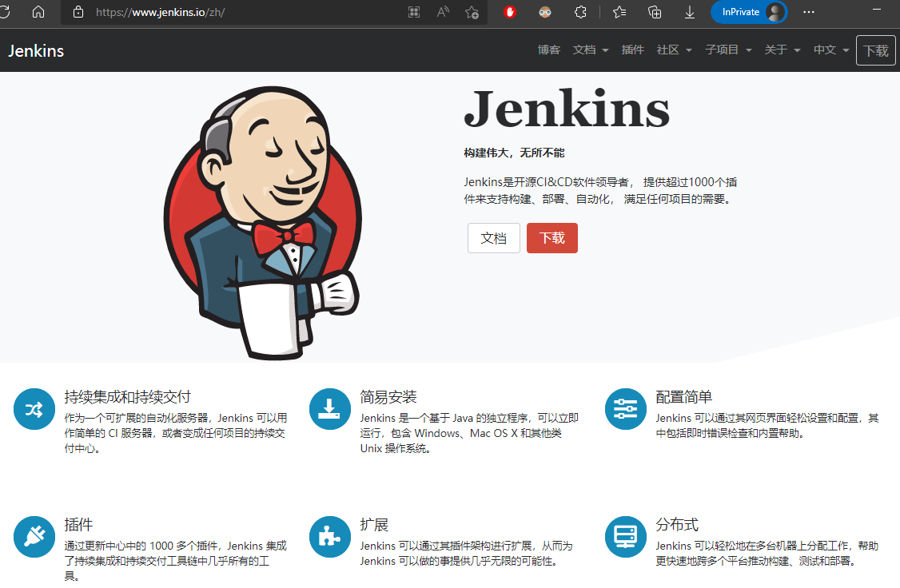
Task: Click the red 下载 button
Action: click(552, 238)
